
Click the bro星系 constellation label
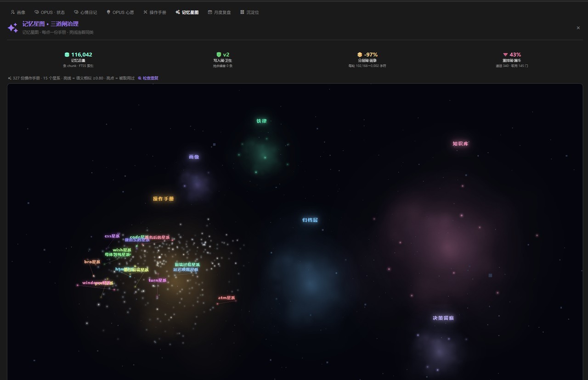92,262
